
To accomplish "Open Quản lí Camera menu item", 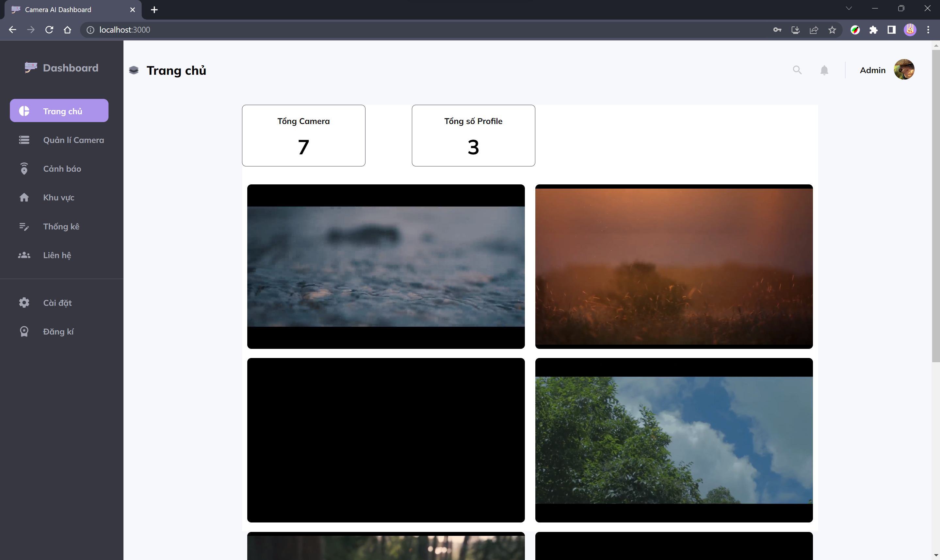I will point(73,140).
